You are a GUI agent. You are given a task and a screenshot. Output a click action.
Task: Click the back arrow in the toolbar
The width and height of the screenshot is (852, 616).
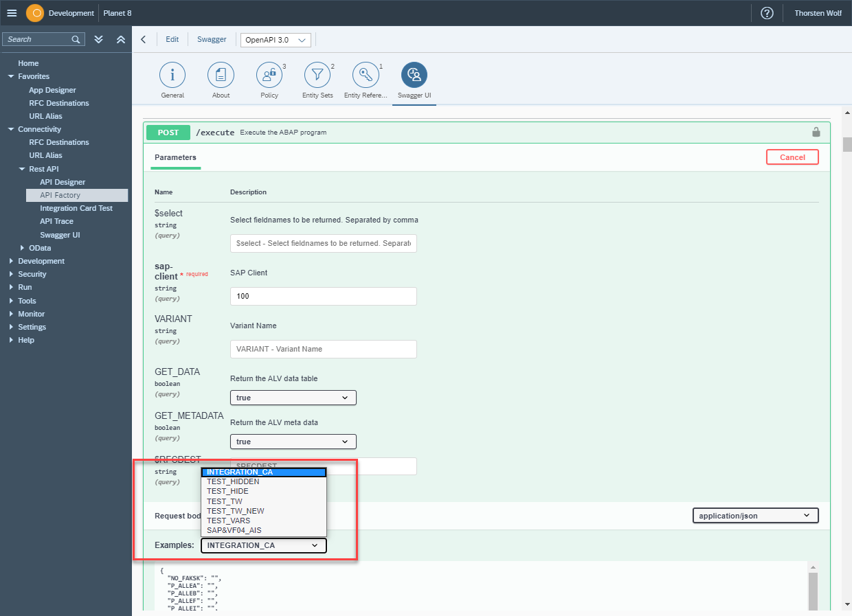coord(143,40)
